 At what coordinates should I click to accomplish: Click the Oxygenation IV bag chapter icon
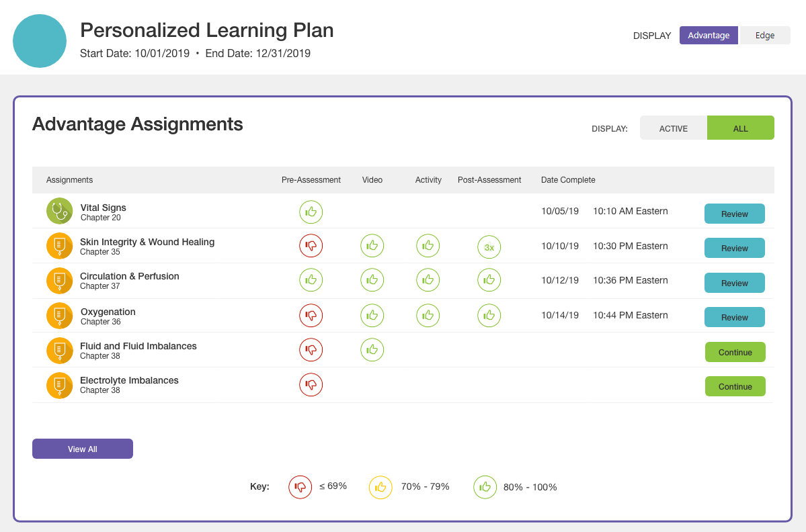[59, 316]
